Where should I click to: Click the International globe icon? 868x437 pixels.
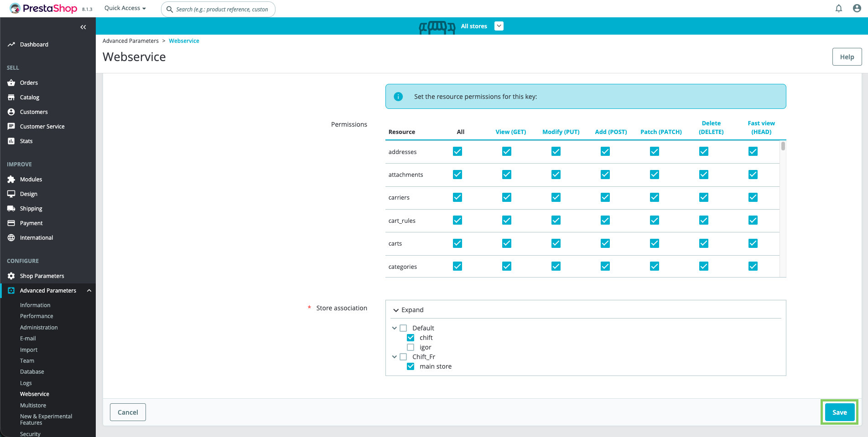(11, 238)
